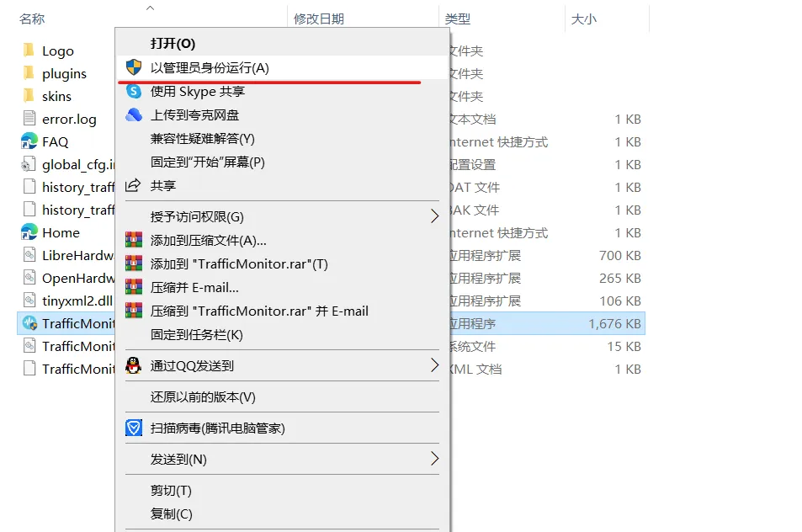This screenshot has height=532, width=802.
Task: Expand the 授予访问权限 submenu arrow
Action: pyautogui.click(x=434, y=216)
